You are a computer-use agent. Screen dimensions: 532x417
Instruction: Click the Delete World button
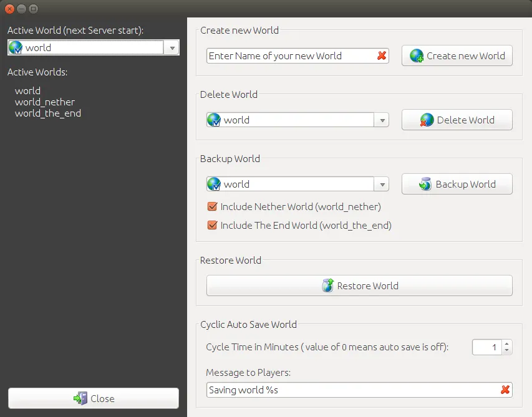(457, 120)
